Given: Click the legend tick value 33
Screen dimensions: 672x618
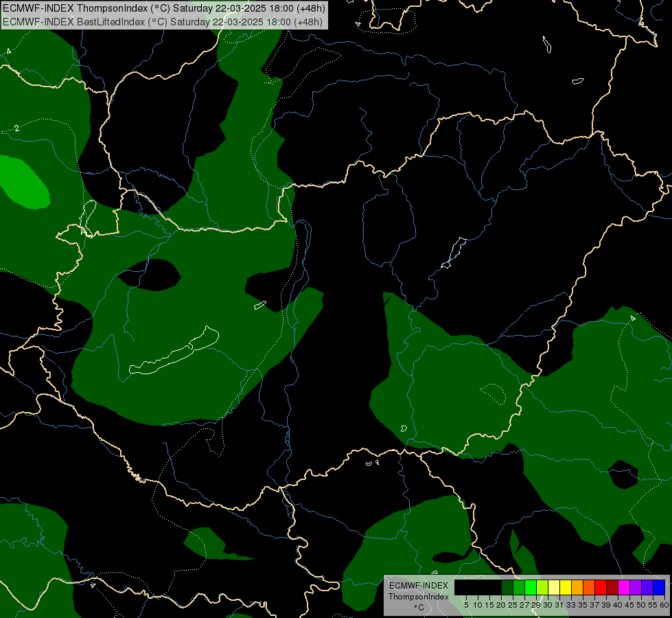Looking at the screenshot, I should (x=571, y=605).
